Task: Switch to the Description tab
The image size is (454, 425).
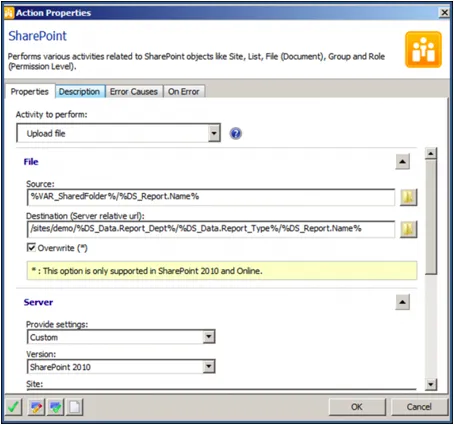Action: click(x=80, y=92)
